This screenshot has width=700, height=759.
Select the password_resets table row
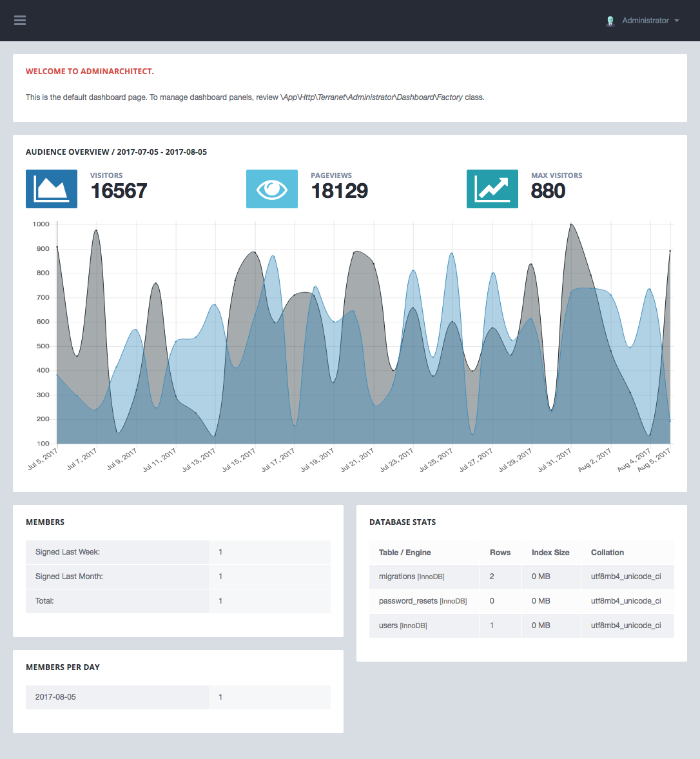(x=521, y=601)
